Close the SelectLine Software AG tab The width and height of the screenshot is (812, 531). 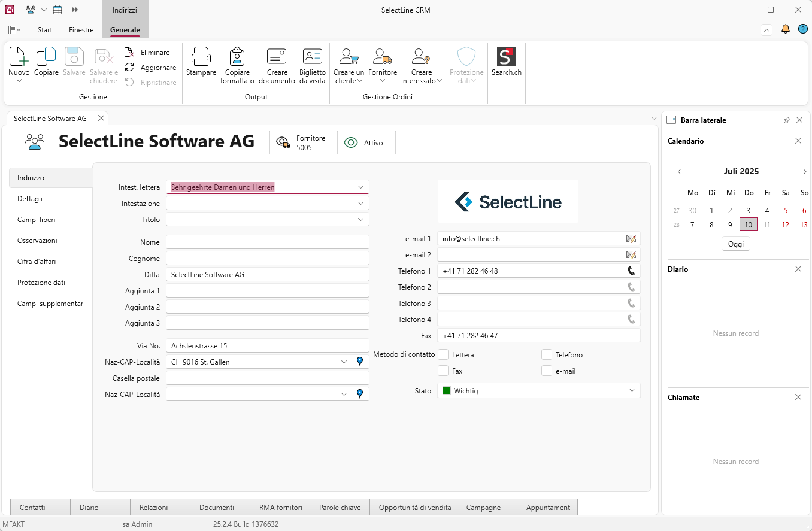101,119
